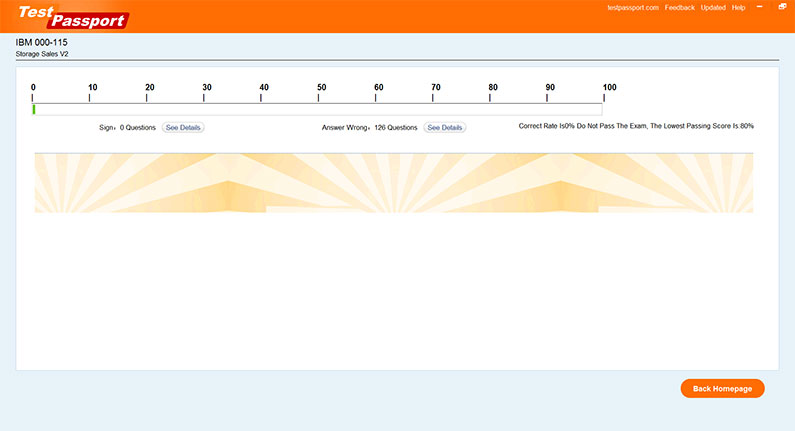Click the 'Answer Wrong: 126 Questions' text

click(x=370, y=128)
